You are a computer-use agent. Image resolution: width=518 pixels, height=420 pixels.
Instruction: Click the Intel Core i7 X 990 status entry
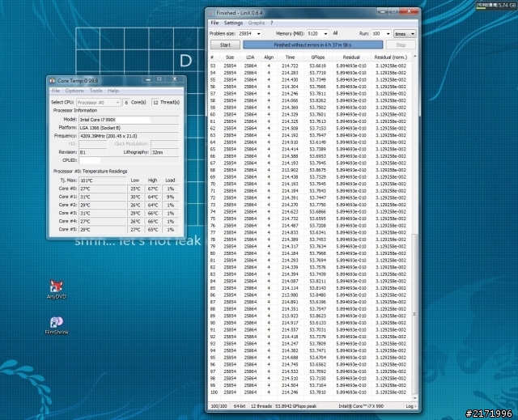pyautogui.click(x=361, y=406)
